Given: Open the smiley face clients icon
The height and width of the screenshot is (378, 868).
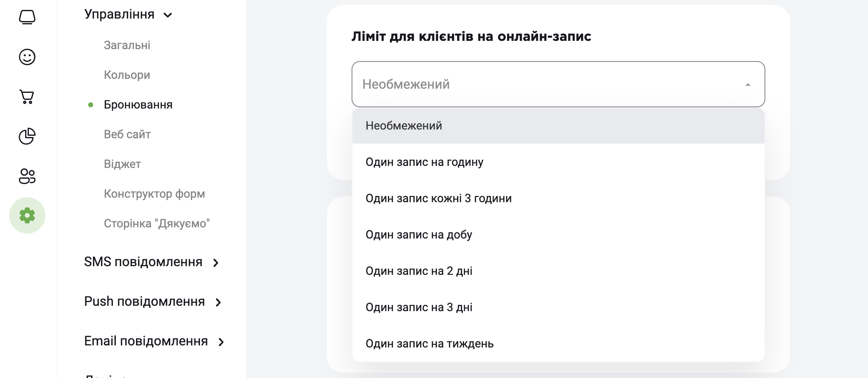Looking at the screenshot, I should tap(27, 57).
